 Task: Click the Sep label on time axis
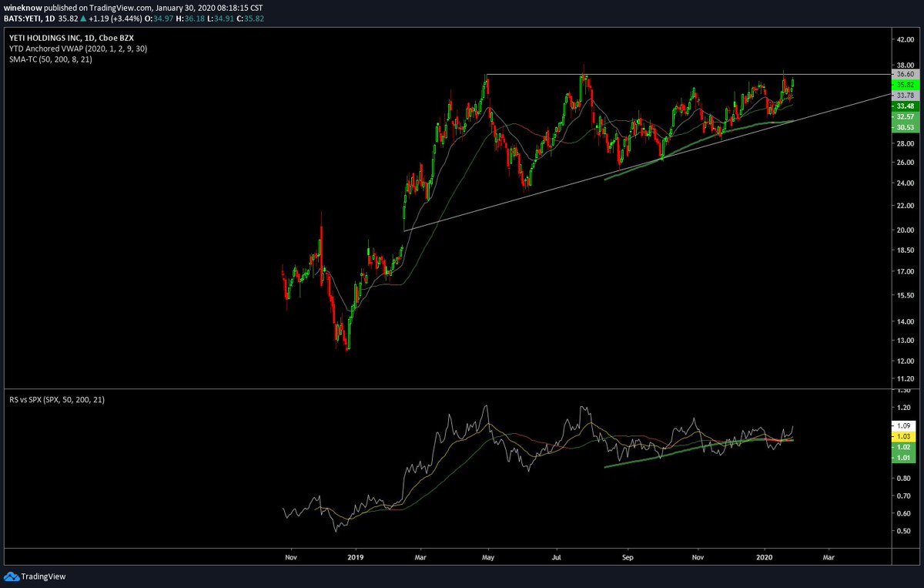pos(628,556)
